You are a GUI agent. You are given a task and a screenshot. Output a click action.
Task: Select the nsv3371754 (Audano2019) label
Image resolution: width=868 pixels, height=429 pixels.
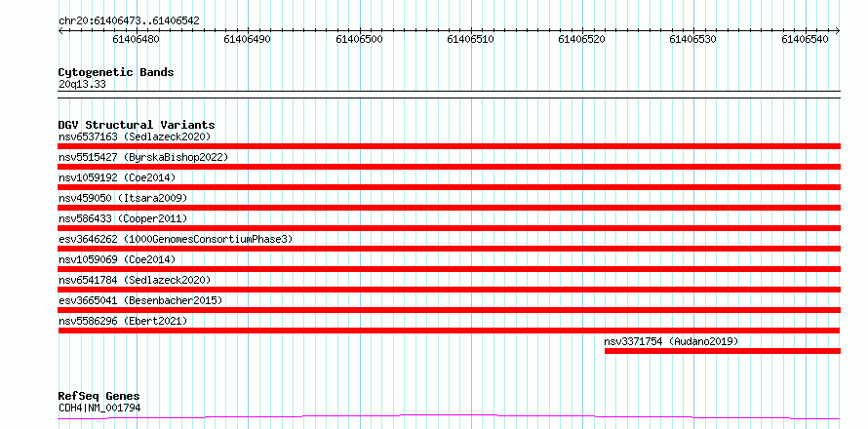[x=672, y=341]
